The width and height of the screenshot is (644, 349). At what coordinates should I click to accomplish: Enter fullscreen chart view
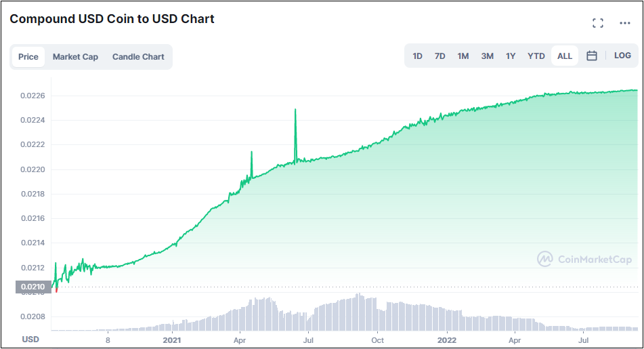click(598, 23)
